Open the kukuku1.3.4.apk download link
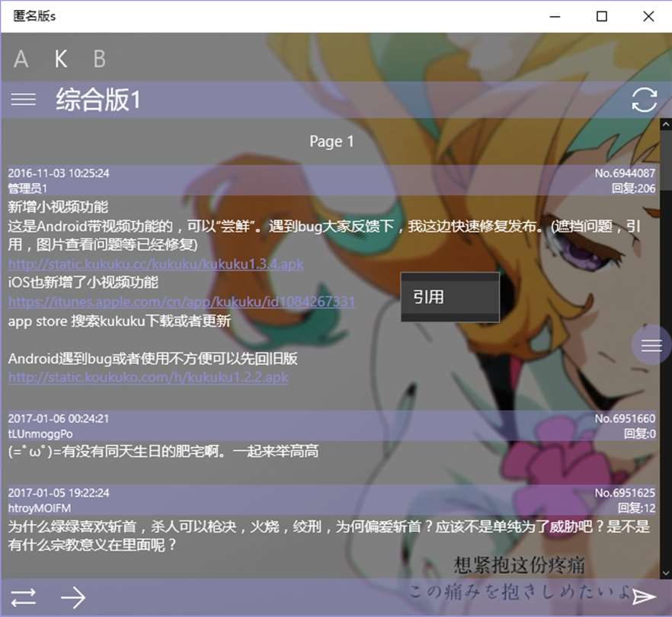This screenshot has width=672, height=617. click(155, 264)
